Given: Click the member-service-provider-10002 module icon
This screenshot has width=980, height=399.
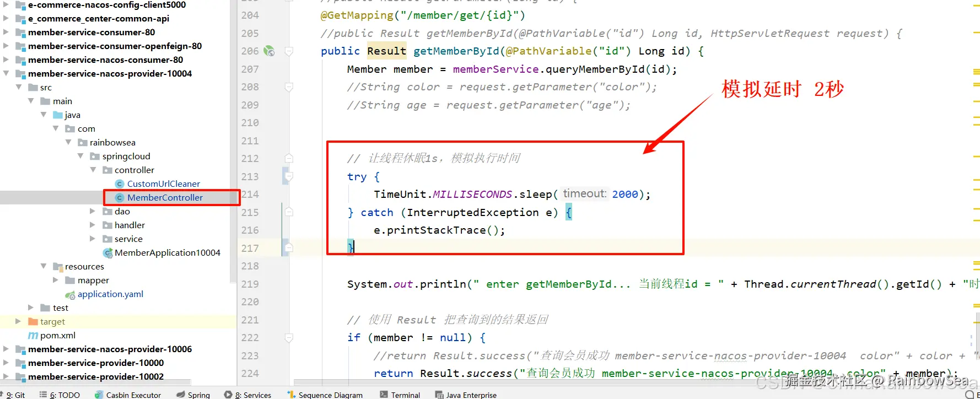Looking at the screenshot, I should point(21,377).
